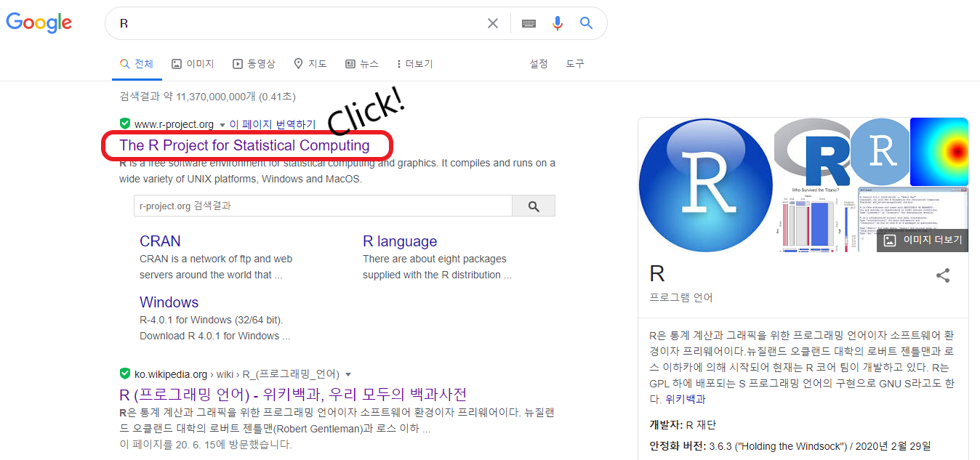This screenshot has width=980, height=460.
Task: Click the green shield next to www.r-project.org
Action: [125, 124]
